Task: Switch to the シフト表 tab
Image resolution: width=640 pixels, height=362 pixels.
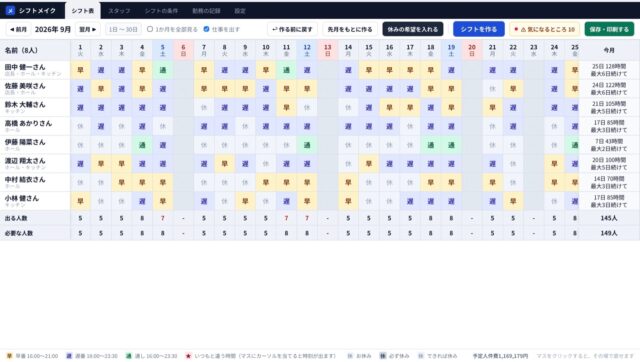Action: 82,11
